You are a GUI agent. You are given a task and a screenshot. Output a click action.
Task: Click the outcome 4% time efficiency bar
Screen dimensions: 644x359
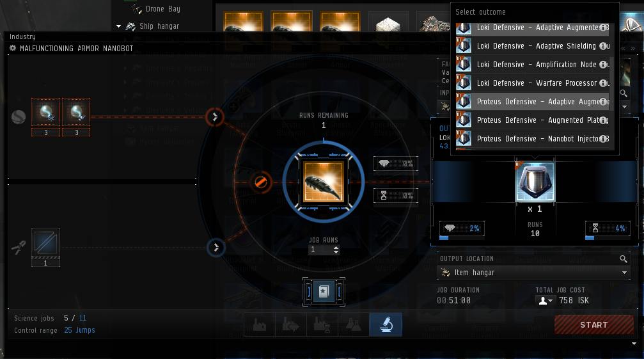[608, 229]
